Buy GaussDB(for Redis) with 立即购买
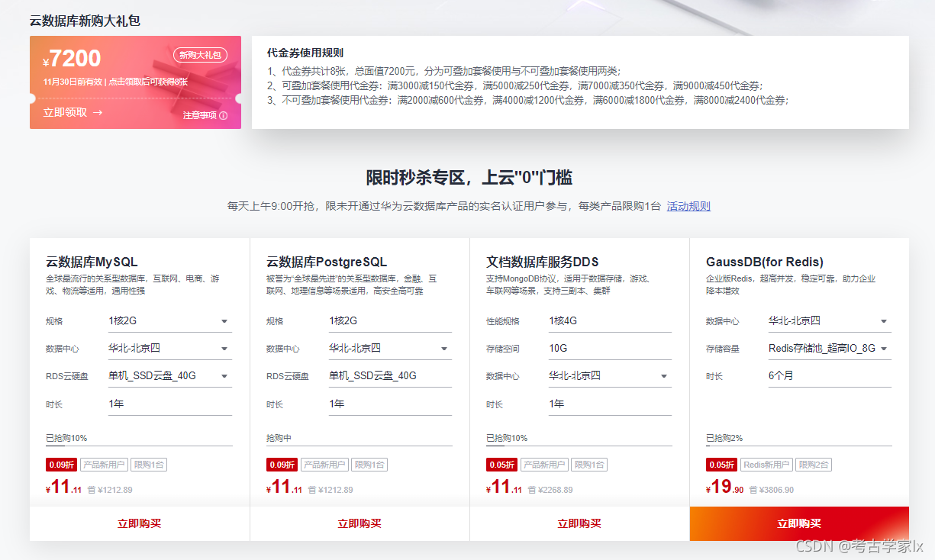Image resolution: width=935 pixels, height=560 pixels. pos(799,523)
